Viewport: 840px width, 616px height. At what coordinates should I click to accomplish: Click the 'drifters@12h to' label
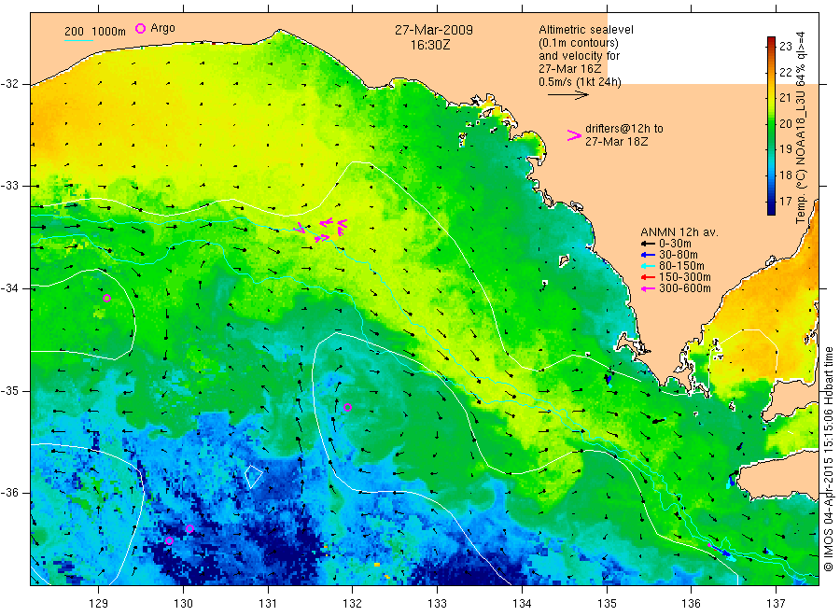(x=624, y=129)
